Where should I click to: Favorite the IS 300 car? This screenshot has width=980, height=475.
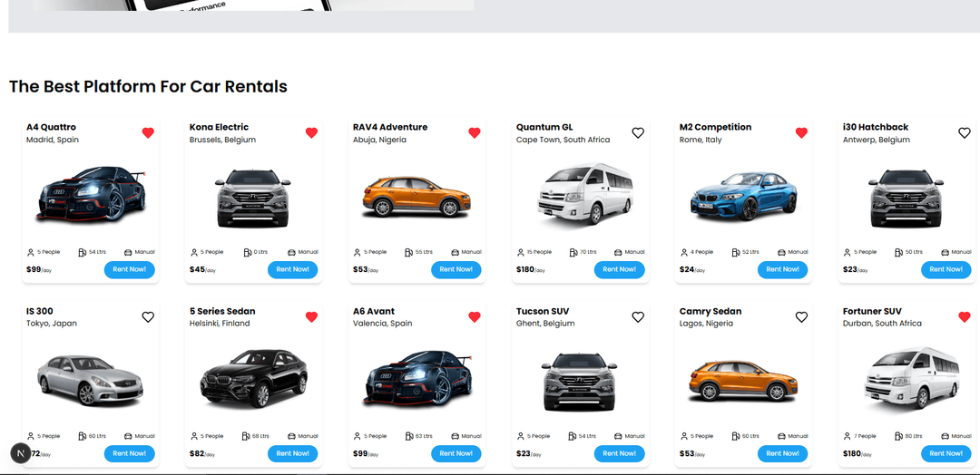148,317
